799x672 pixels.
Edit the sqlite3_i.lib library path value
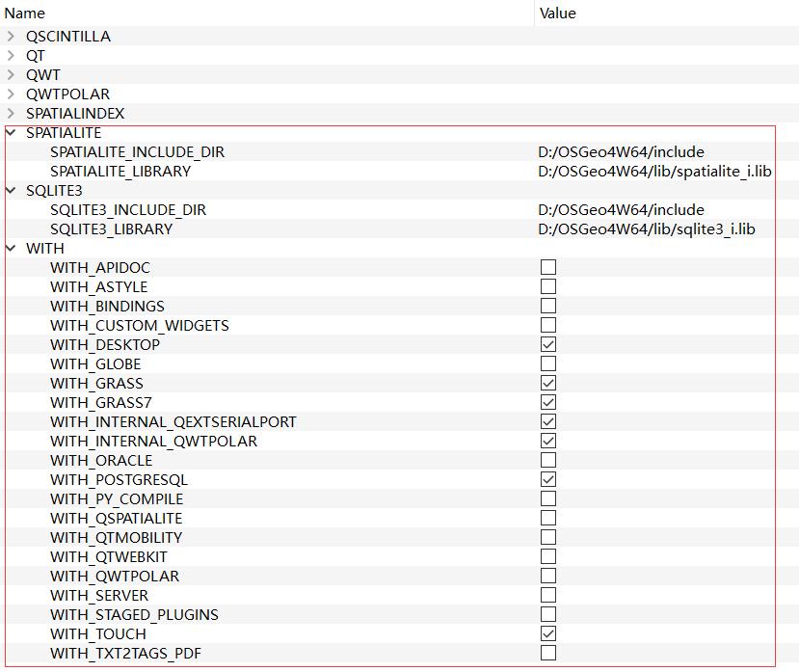pos(647,228)
